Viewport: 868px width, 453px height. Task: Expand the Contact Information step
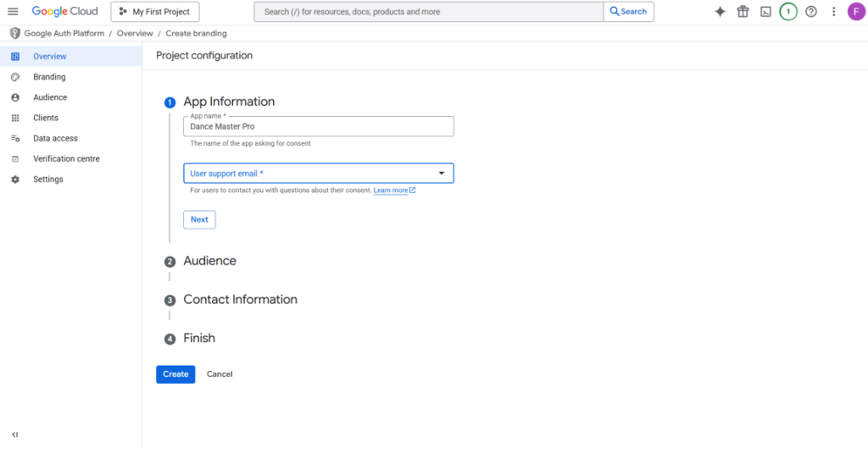click(240, 300)
